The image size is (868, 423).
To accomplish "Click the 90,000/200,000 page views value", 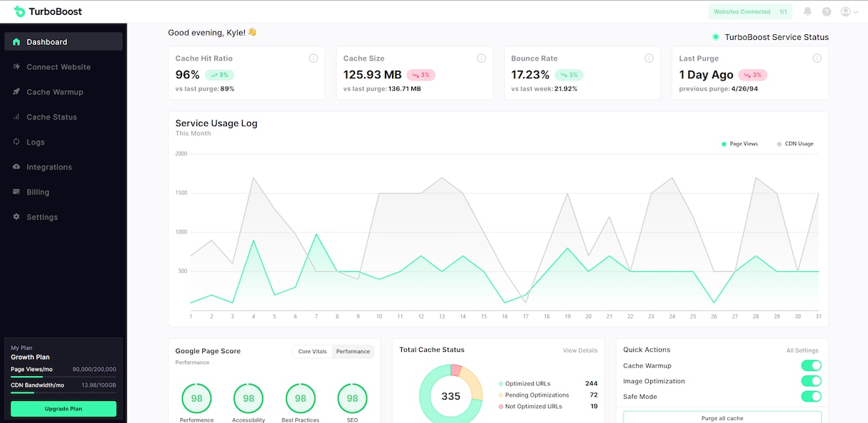I will [x=94, y=370].
